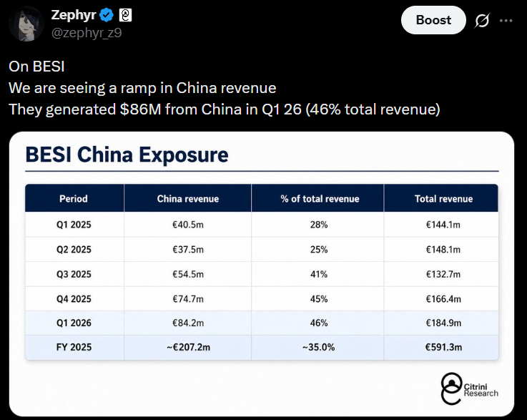Select the Q4 2025 period cell
Screen dimensions: 527x420
[x=74, y=299]
